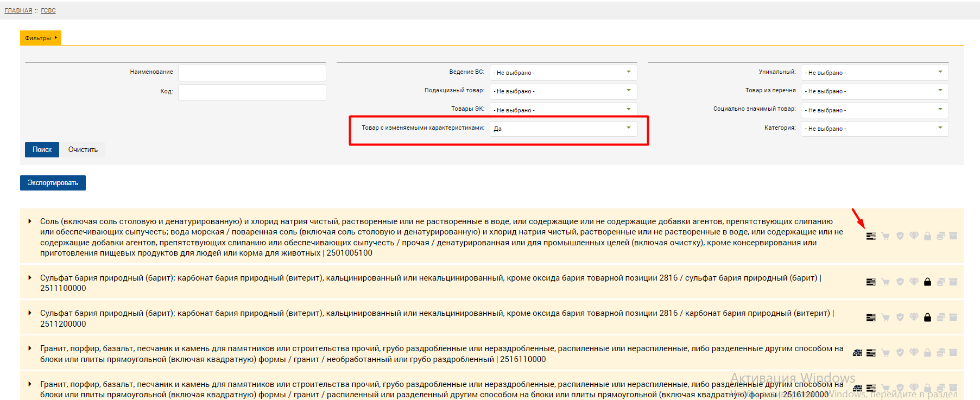
Task: Click the Экспортировать button
Action: coord(53,183)
